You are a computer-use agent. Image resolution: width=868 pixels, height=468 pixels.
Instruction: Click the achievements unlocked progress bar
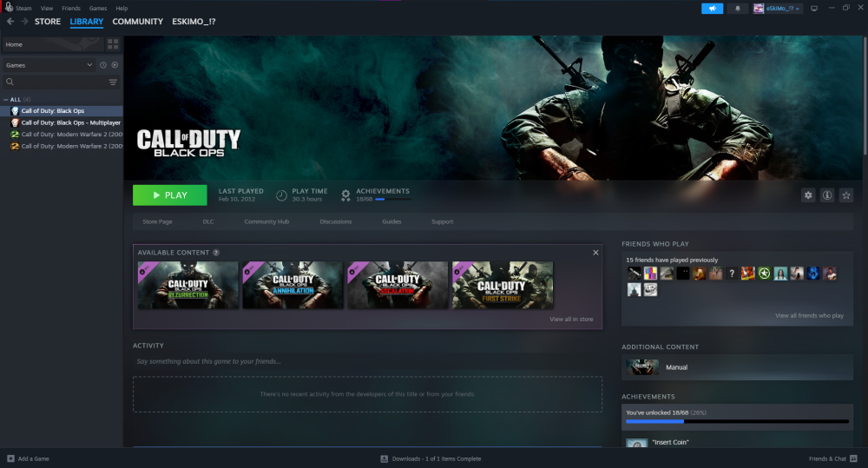click(x=736, y=422)
